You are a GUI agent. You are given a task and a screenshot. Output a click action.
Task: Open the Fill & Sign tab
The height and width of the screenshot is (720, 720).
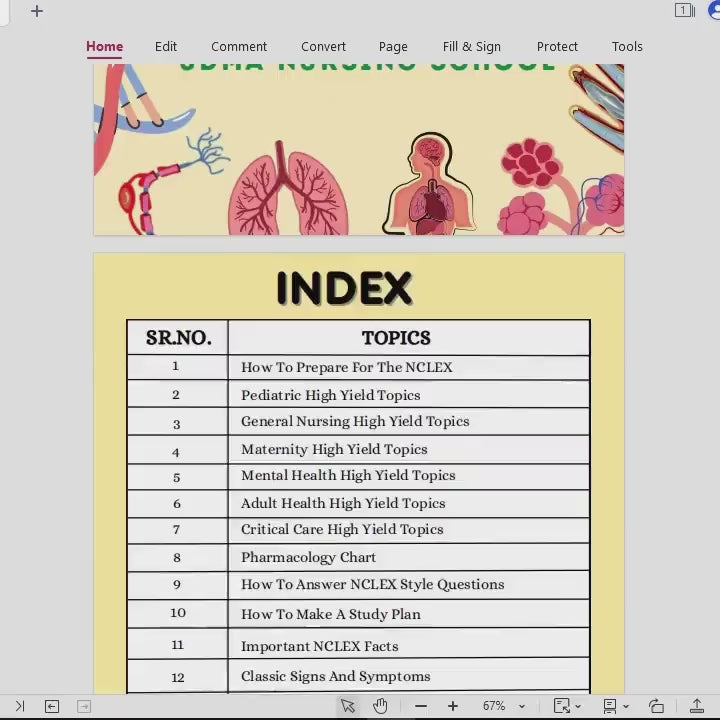point(472,46)
